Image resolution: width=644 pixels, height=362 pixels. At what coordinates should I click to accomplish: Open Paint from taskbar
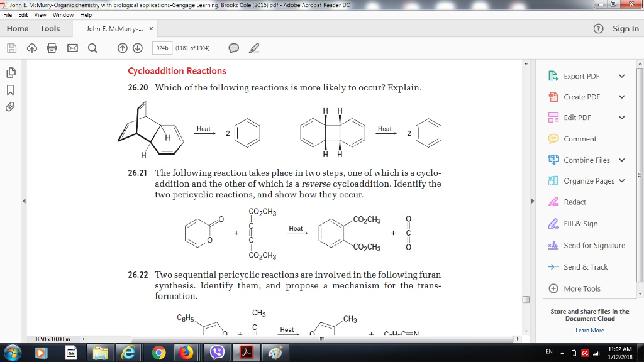click(275, 353)
